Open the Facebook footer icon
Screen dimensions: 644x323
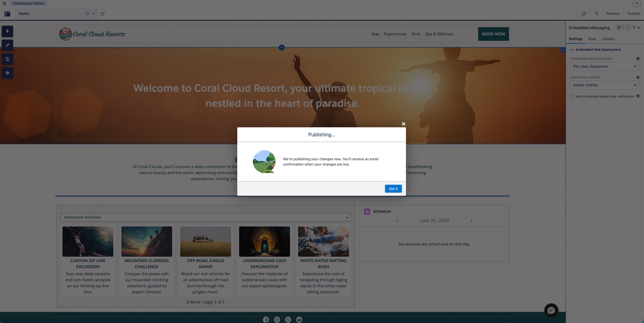pyautogui.click(x=266, y=320)
